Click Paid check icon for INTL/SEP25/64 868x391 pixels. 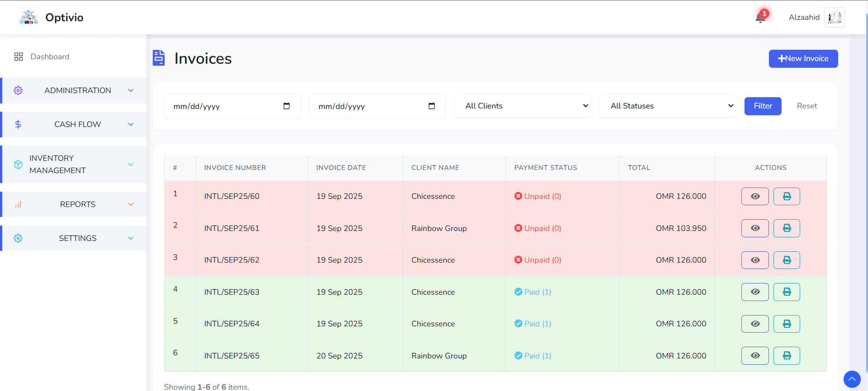point(518,323)
